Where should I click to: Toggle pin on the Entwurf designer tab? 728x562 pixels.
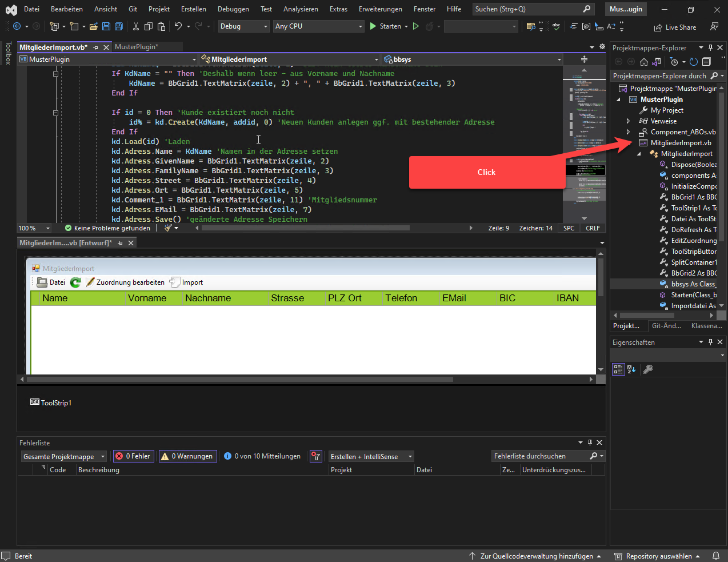[120, 243]
